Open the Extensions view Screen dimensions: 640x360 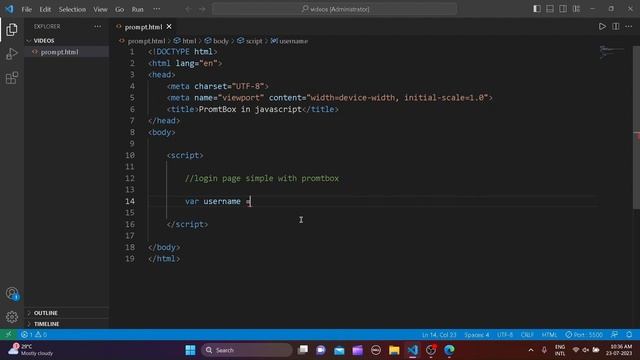[x=12, y=78]
